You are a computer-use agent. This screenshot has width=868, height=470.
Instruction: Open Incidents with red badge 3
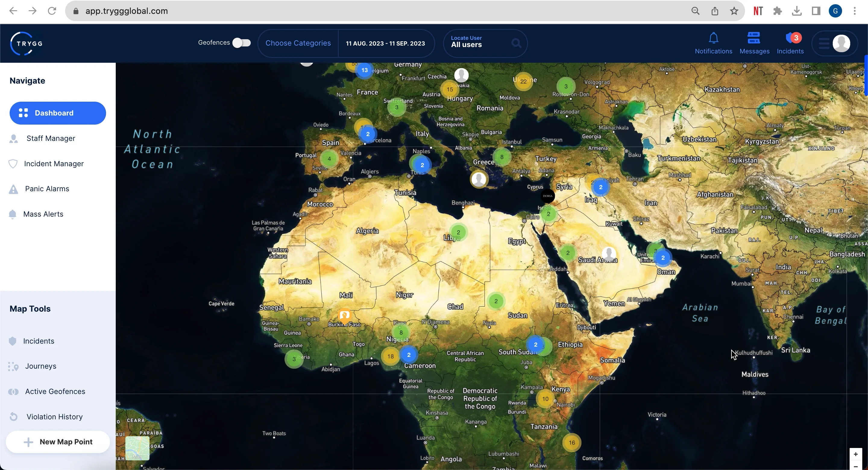(790, 43)
